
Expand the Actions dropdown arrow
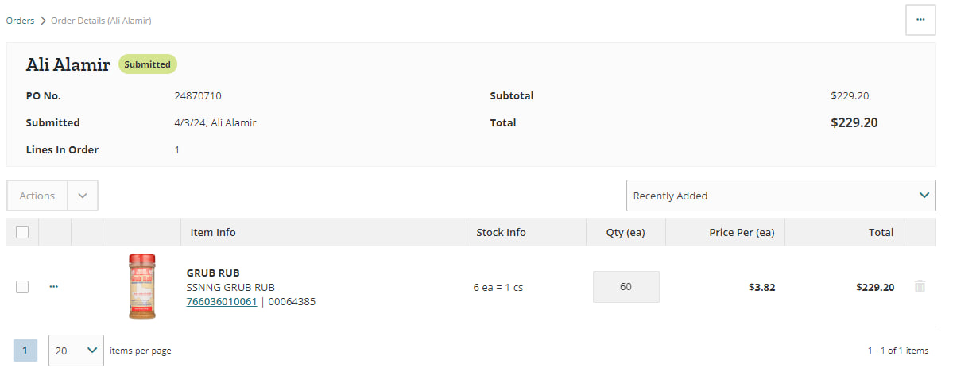coord(83,196)
